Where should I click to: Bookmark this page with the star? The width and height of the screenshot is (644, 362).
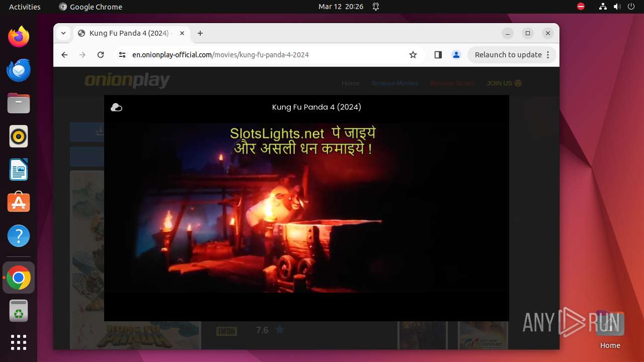[413, 55]
